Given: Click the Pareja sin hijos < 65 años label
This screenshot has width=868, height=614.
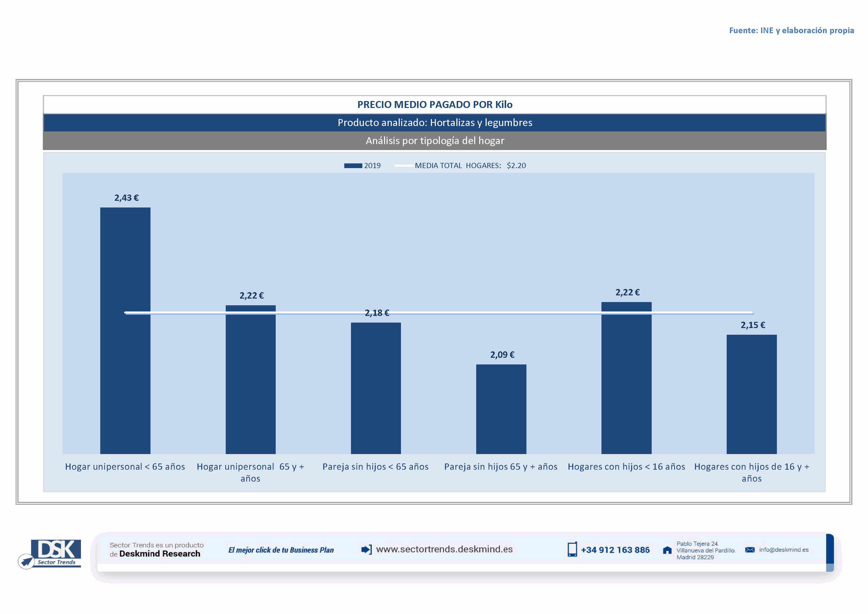Looking at the screenshot, I should (x=375, y=466).
